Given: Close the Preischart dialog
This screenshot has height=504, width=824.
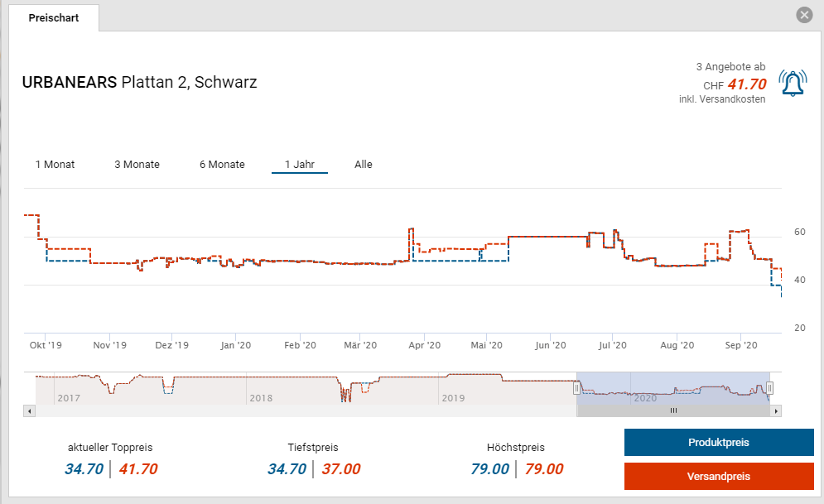Looking at the screenshot, I should click(803, 15).
